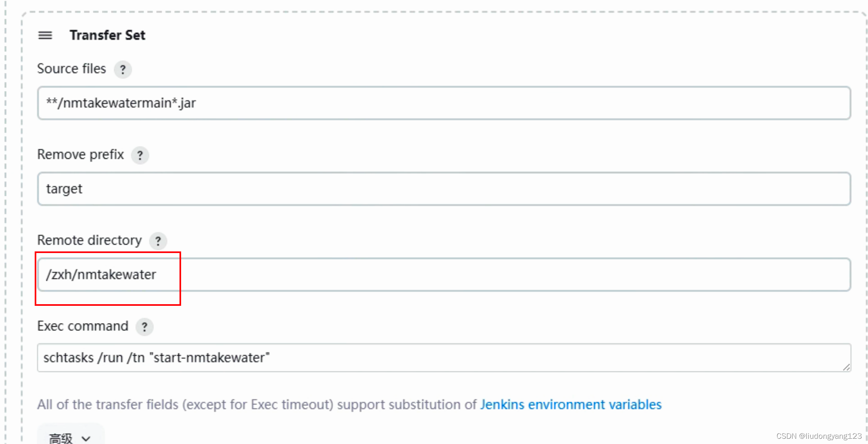868x444 pixels.
Task: Click the Source files label
Action: coord(71,69)
